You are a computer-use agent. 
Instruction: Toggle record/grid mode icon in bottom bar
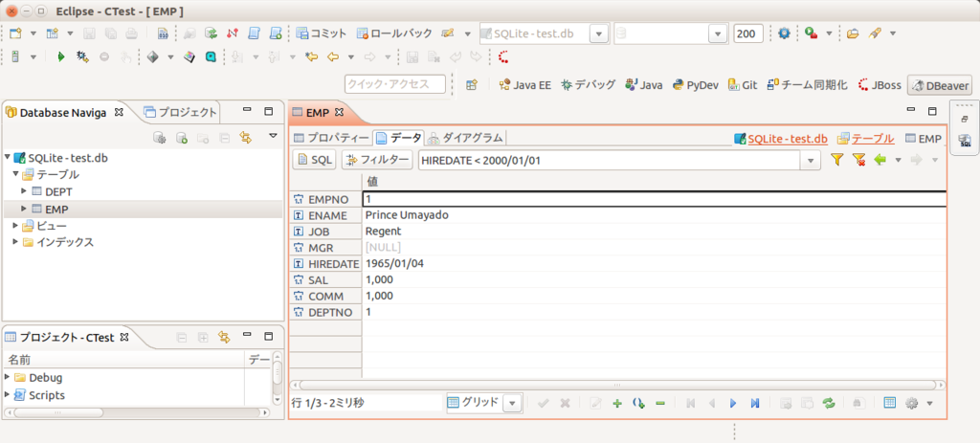890,403
